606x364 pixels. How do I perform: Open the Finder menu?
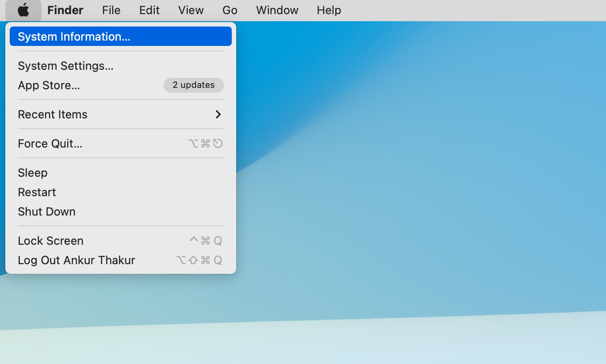tap(65, 10)
